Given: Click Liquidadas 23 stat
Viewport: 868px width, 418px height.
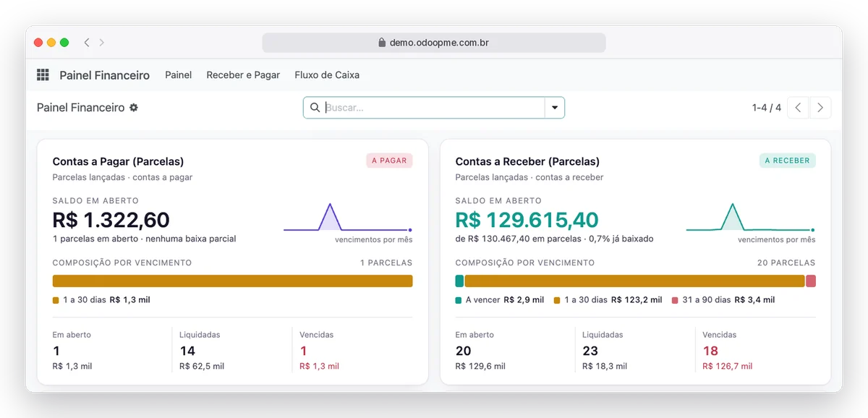Looking at the screenshot, I should [x=605, y=351].
